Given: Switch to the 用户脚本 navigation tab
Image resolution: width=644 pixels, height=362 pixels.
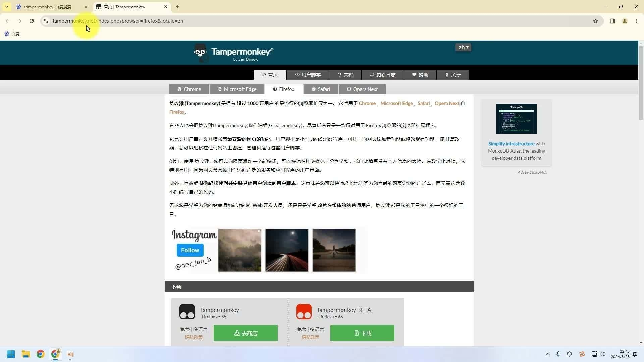Looking at the screenshot, I should (x=308, y=75).
